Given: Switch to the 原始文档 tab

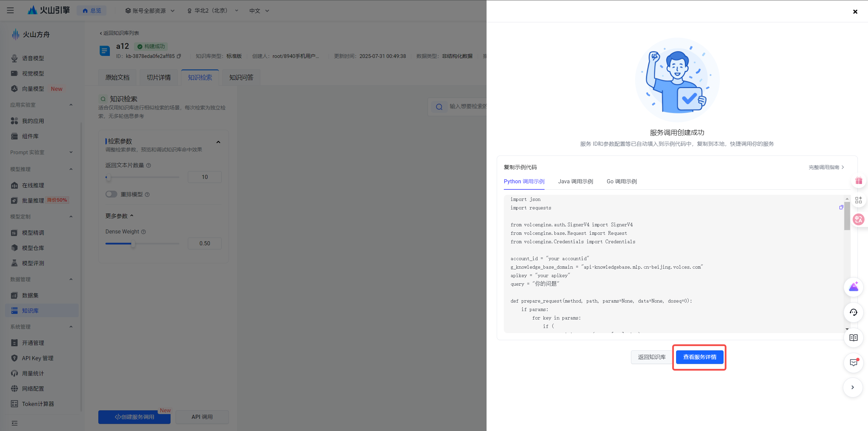Looking at the screenshot, I should [117, 78].
